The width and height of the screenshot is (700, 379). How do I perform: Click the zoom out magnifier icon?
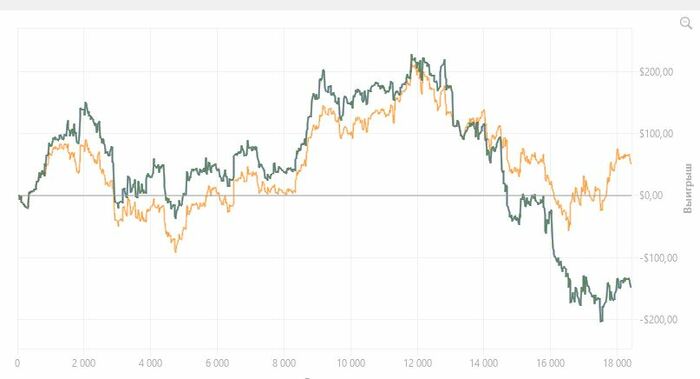pyautogui.click(x=686, y=23)
